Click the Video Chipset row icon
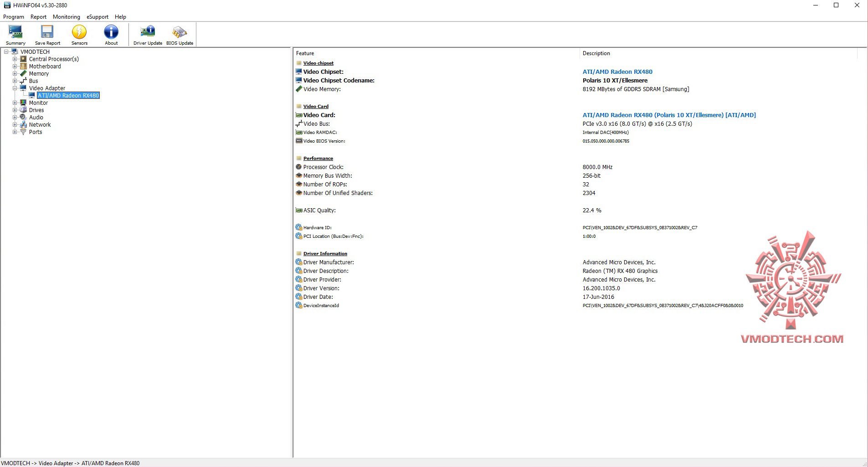The image size is (868, 467). (x=299, y=72)
